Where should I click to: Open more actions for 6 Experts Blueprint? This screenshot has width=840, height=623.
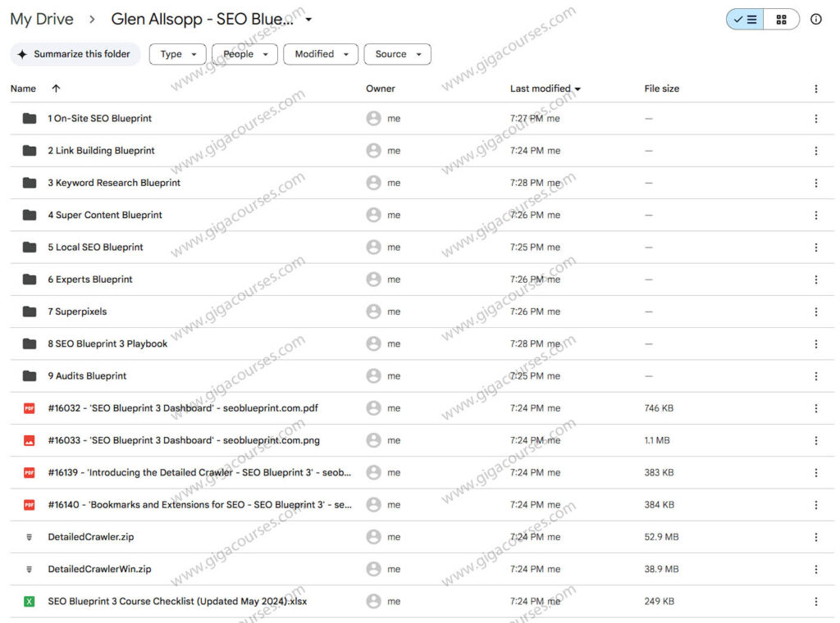pyautogui.click(x=815, y=279)
